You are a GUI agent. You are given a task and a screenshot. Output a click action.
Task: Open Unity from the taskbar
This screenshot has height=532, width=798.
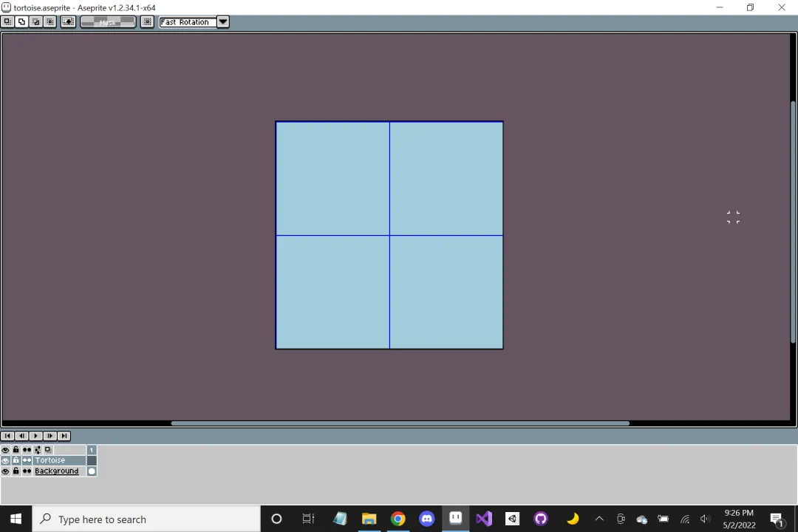pos(512,519)
